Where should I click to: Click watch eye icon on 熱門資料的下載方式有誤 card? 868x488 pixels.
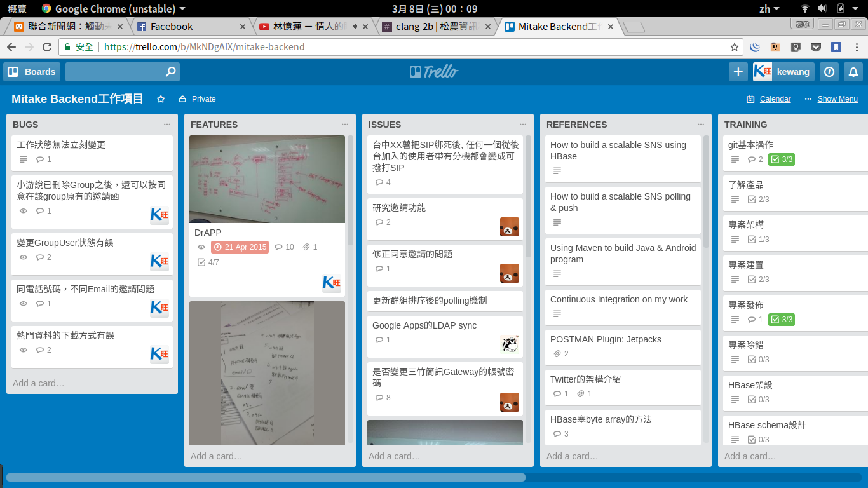pos(24,350)
